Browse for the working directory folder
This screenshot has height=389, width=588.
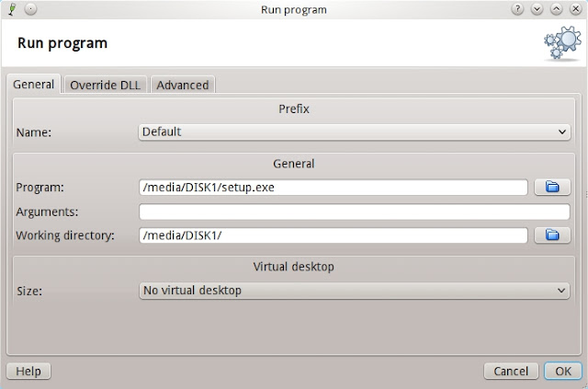[552, 235]
